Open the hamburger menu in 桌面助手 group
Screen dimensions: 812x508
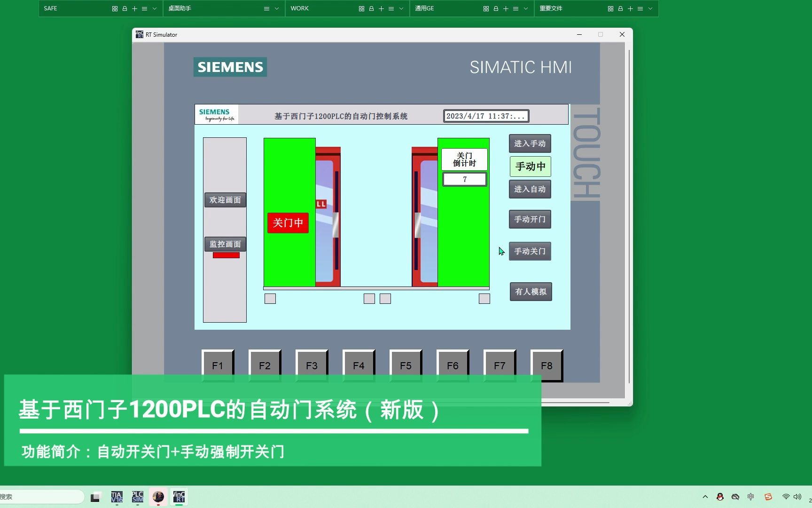click(x=266, y=8)
